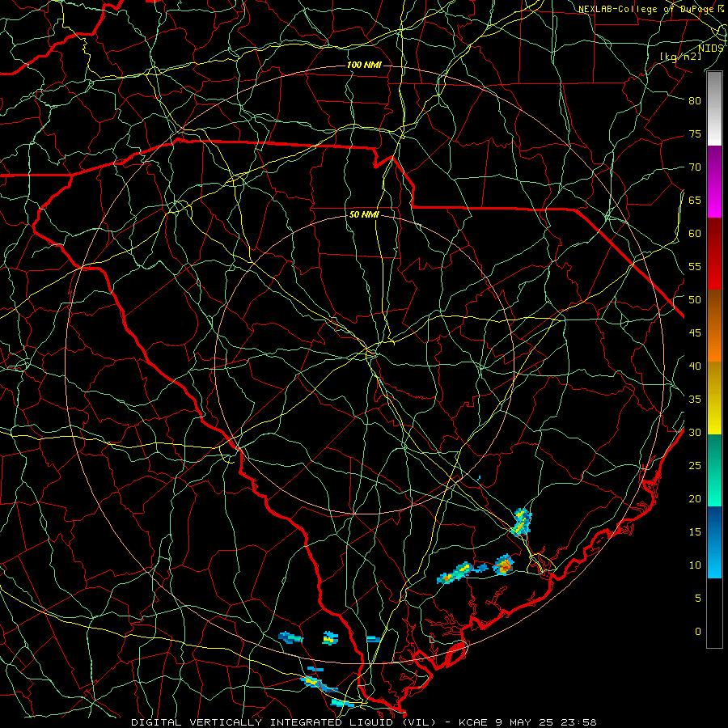Click the legend value 80
This screenshot has height=728, width=728.
(x=695, y=101)
